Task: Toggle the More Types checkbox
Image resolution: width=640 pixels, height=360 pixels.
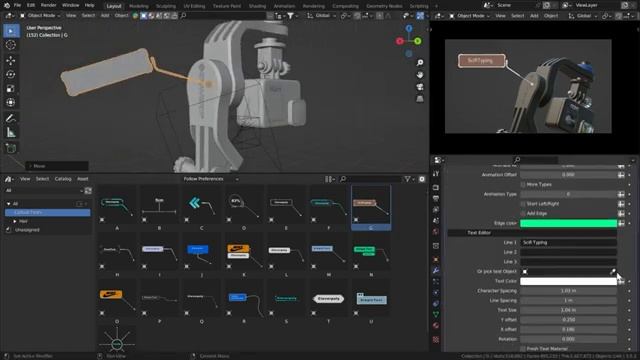Action: coord(523,184)
